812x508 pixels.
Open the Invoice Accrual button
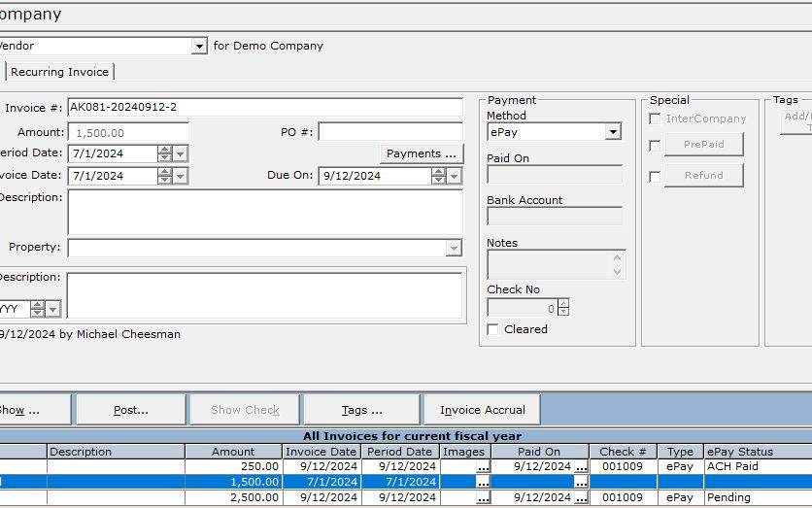482,410
